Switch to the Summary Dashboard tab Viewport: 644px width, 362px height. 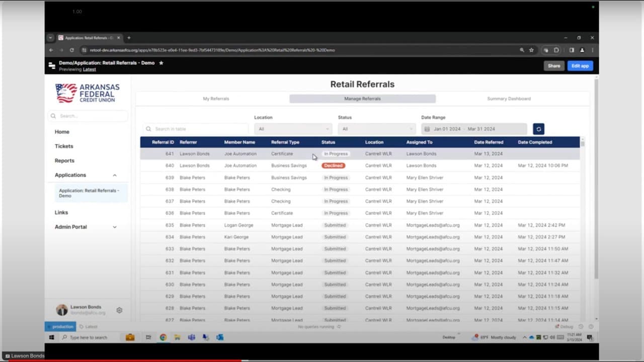(x=508, y=99)
